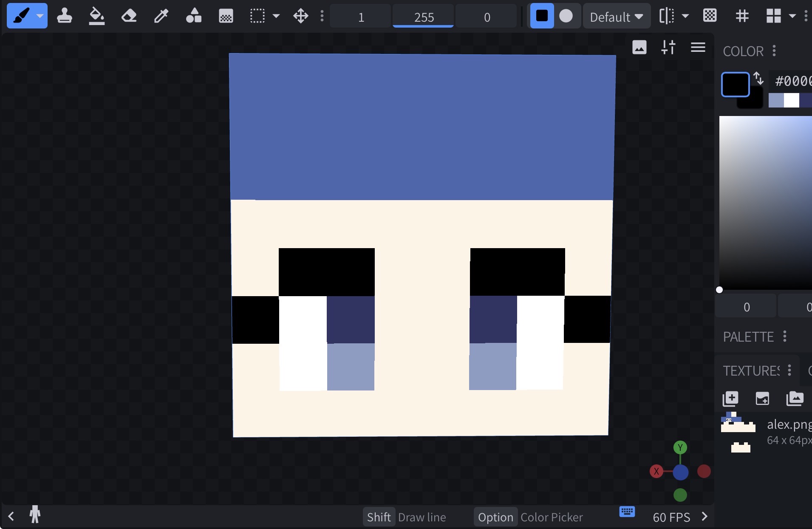Select the Paint Bucket fill tool

pyautogui.click(x=97, y=16)
